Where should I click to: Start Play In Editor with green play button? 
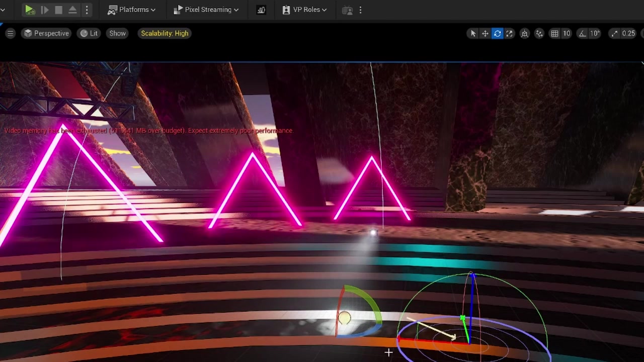[x=29, y=10]
